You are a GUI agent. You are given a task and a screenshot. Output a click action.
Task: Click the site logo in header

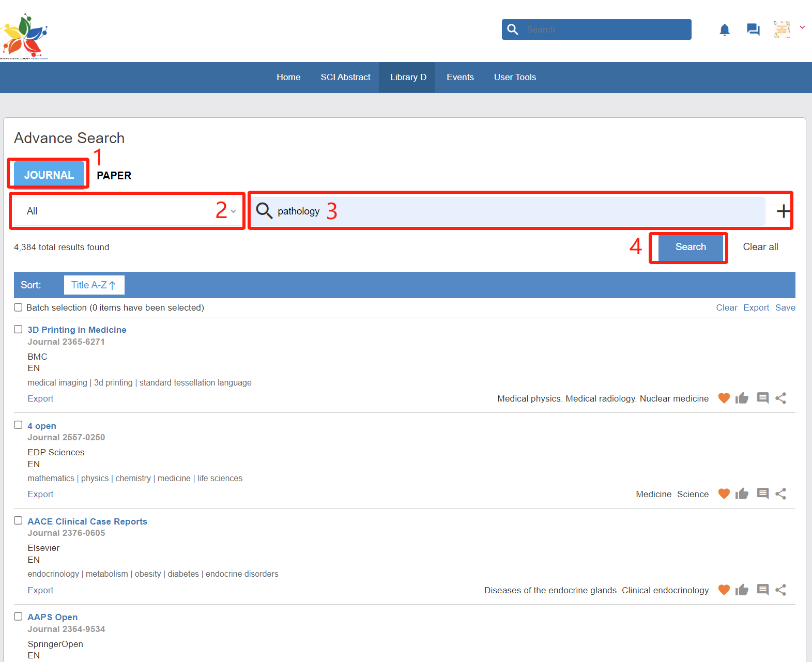pyautogui.click(x=24, y=36)
